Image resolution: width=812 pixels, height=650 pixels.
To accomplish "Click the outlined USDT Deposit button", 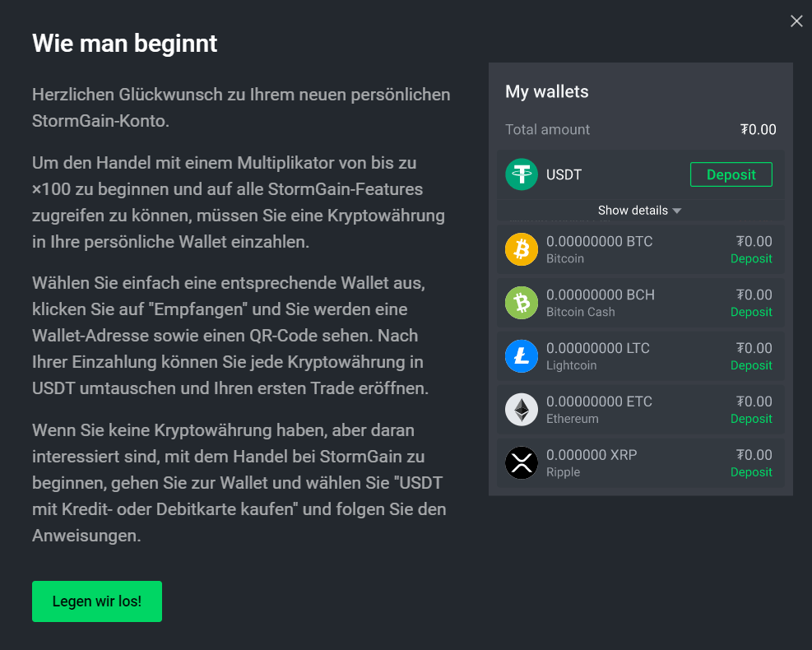I will click(731, 174).
